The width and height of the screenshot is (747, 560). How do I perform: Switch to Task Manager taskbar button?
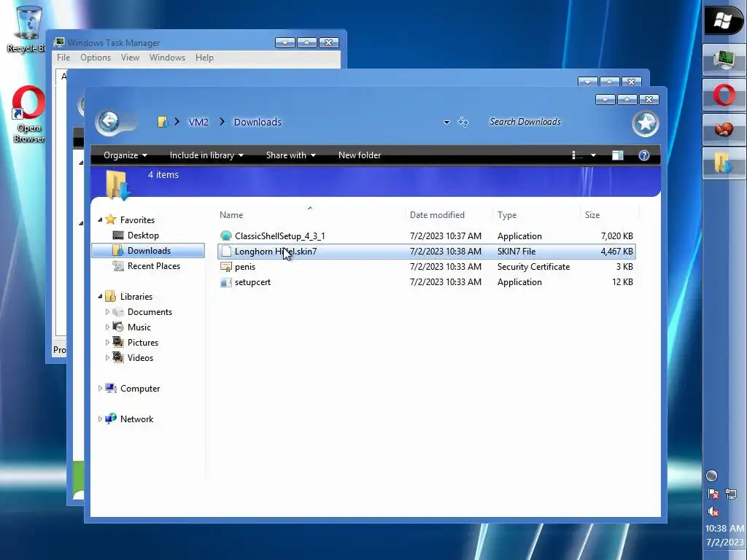724,60
